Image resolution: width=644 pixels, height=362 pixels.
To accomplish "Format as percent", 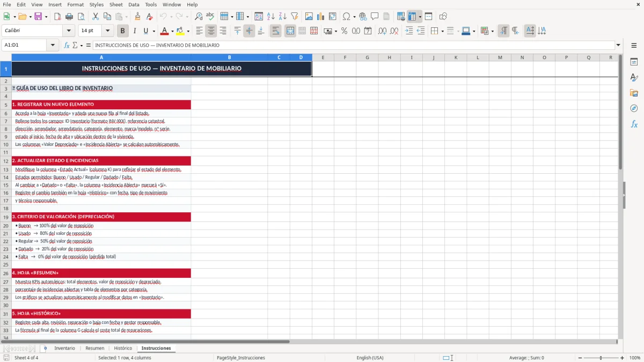I will [x=344, y=31].
